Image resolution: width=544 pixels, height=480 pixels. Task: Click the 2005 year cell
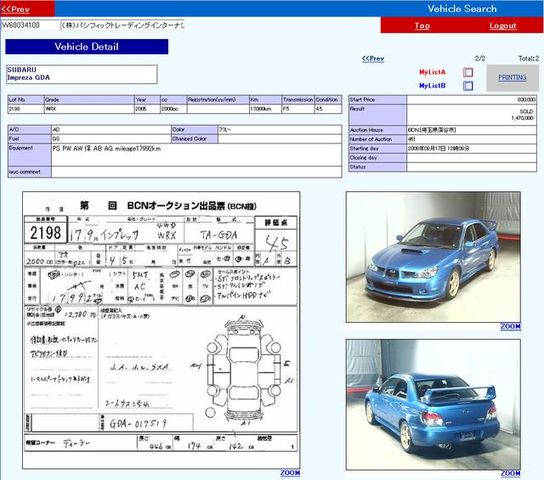[x=147, y=109]
